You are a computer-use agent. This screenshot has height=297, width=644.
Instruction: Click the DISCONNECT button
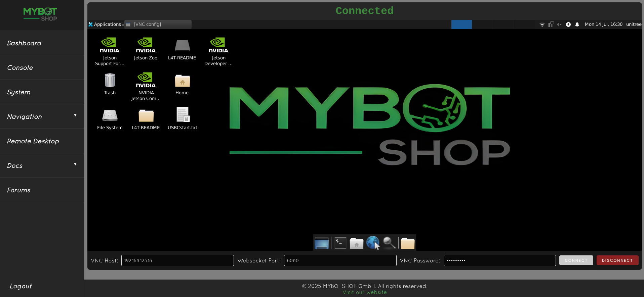617,260
